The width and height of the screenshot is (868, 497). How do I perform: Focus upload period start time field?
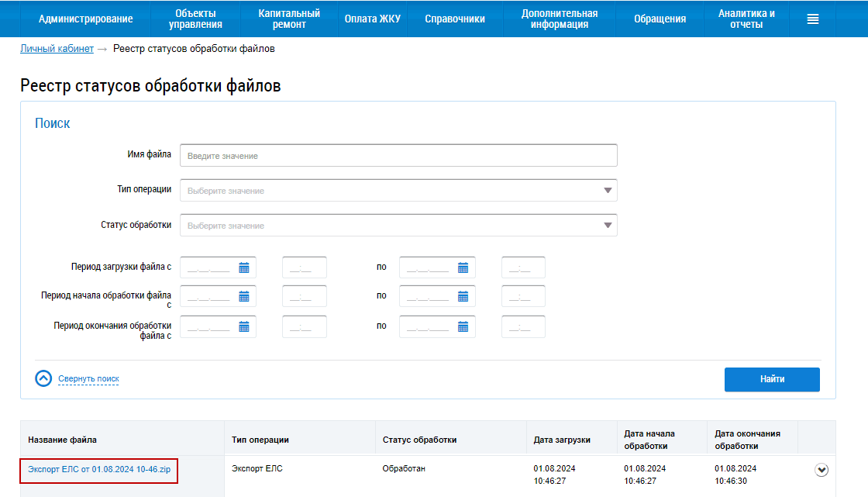[x=305, y=267]
